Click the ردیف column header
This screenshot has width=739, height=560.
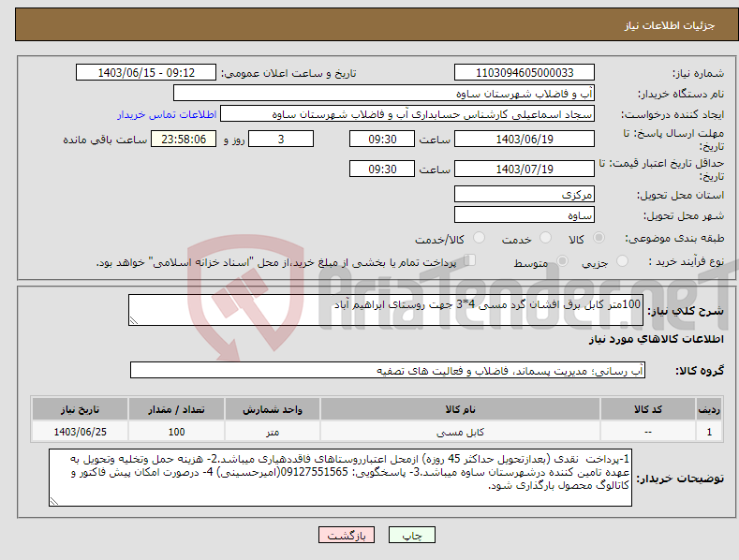pyautogui.click(x=709, y=409)
